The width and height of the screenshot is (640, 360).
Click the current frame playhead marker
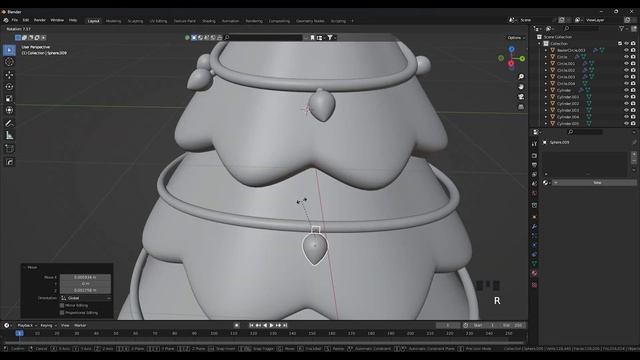[19, 333]
